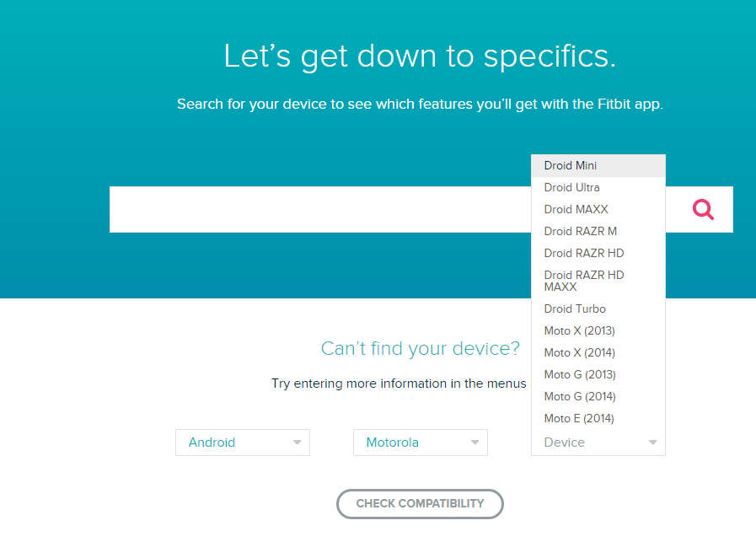This screenshot has height=542, width=756.
Task: Click the Check Compatibility button
Action: click(420, 504)
